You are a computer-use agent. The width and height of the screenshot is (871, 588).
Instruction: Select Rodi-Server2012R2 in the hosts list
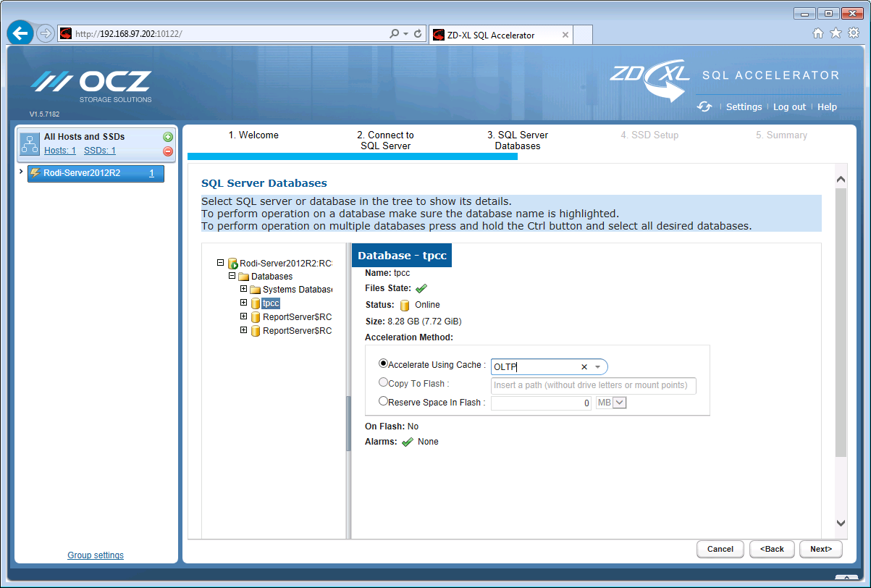(x=96, y=174)
